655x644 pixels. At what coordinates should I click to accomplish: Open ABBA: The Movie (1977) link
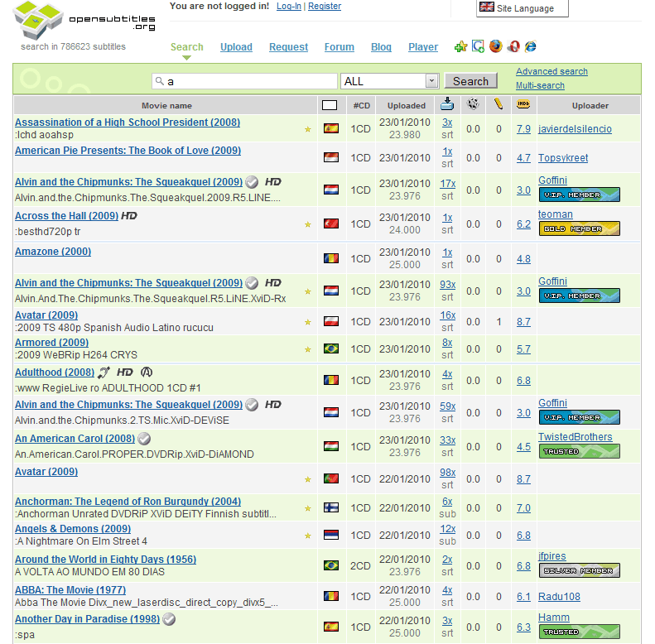(x=70, y=590)
